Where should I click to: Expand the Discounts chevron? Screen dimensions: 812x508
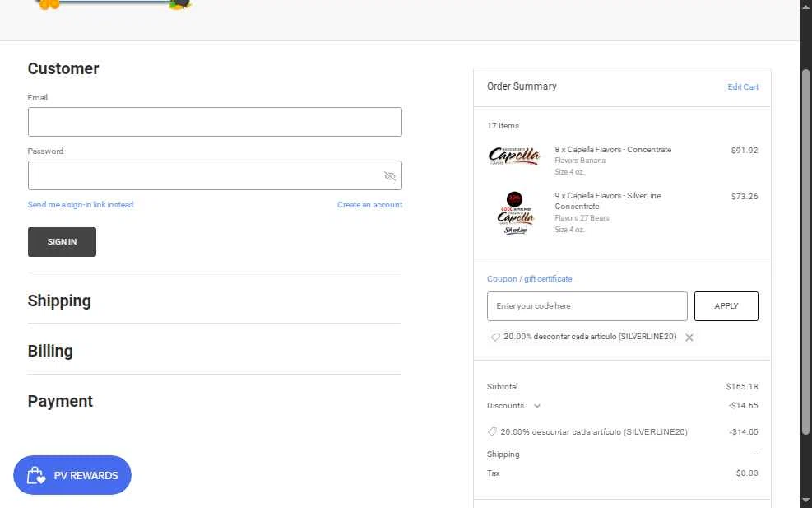click(537, 406)
